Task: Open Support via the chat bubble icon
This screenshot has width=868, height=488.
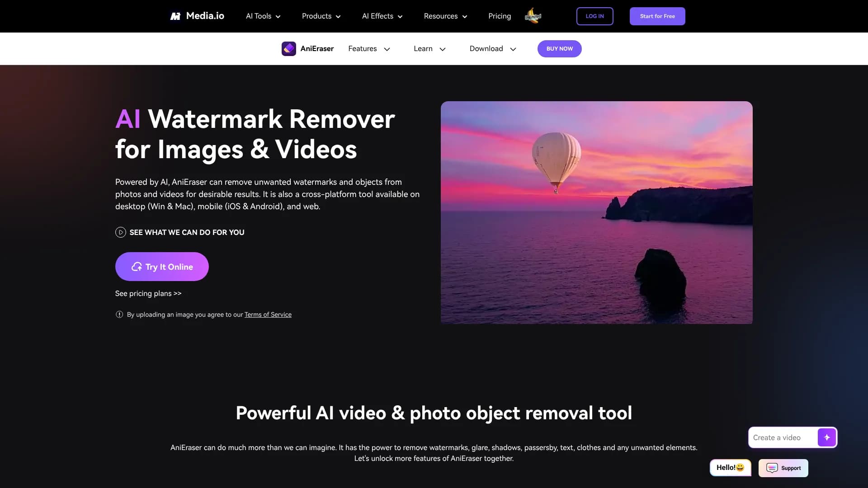Action: [783, 468]
